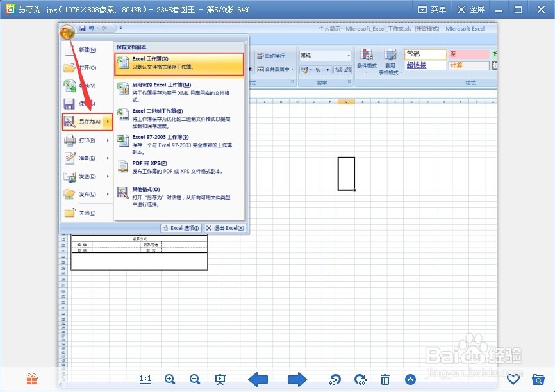555x392 pixels.
Task: Expand the 发送(D) submenu arrow
Action: pos(108,176)
